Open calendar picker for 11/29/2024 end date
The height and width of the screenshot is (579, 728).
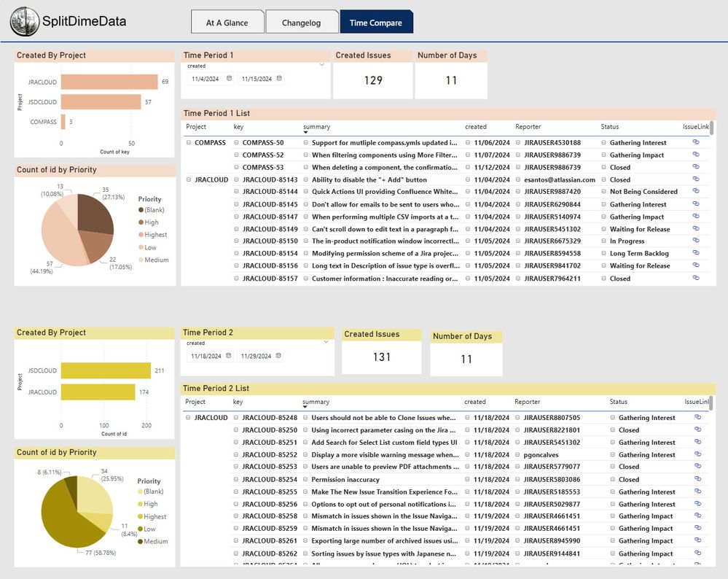(279, 356)
